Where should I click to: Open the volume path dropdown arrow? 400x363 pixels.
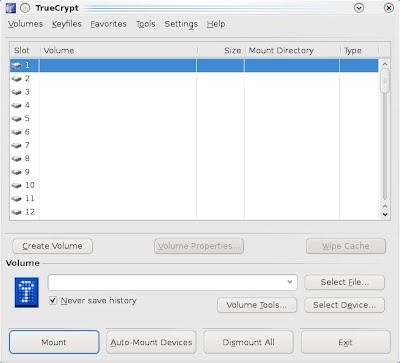click(290, 282)
